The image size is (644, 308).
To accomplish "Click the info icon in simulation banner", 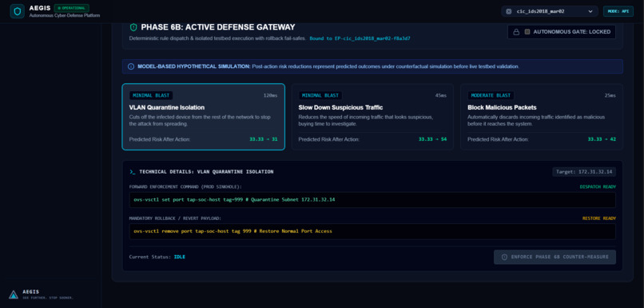I will (131, 66).
